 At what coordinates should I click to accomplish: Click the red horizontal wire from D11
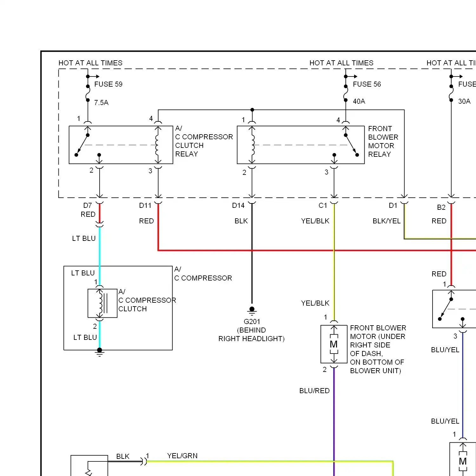click(317, 250)
